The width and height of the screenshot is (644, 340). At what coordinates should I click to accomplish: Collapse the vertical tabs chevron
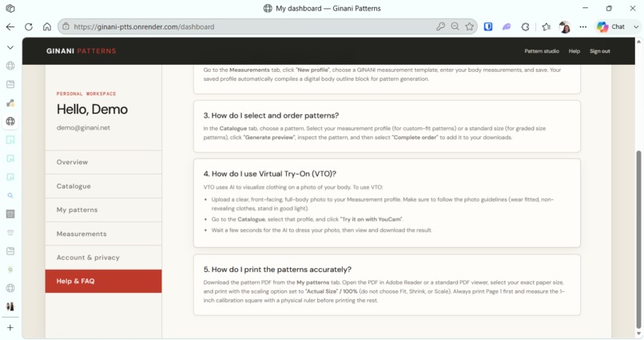click(10, 47)
